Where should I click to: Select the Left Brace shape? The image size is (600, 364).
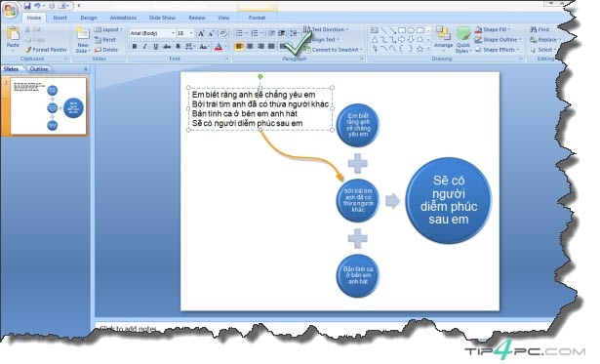tap(402, 49)
